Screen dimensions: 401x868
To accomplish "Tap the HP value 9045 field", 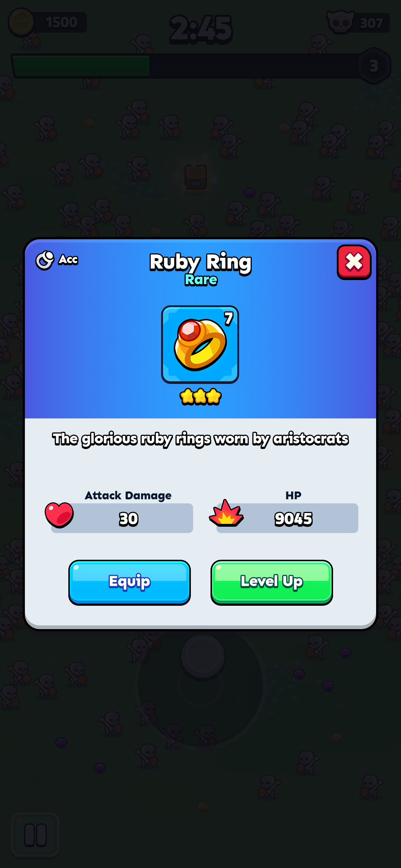I will [x=287, y=518].
